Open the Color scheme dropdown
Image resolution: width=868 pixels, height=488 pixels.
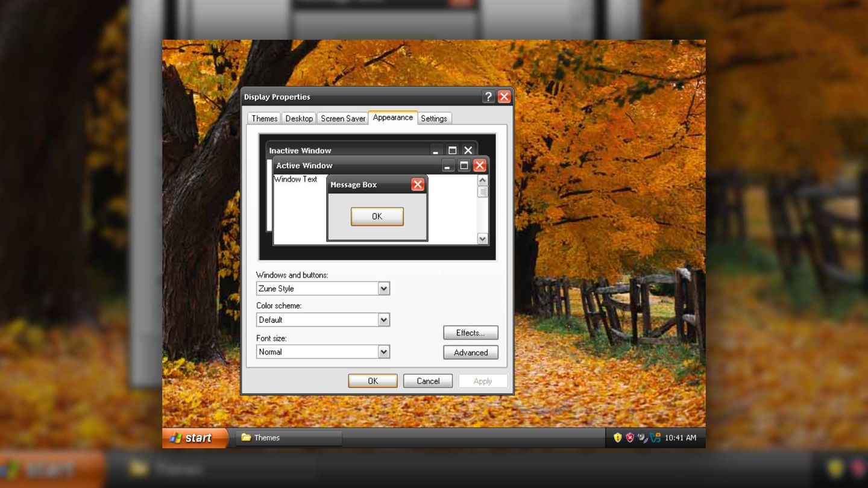coord(385,319)
